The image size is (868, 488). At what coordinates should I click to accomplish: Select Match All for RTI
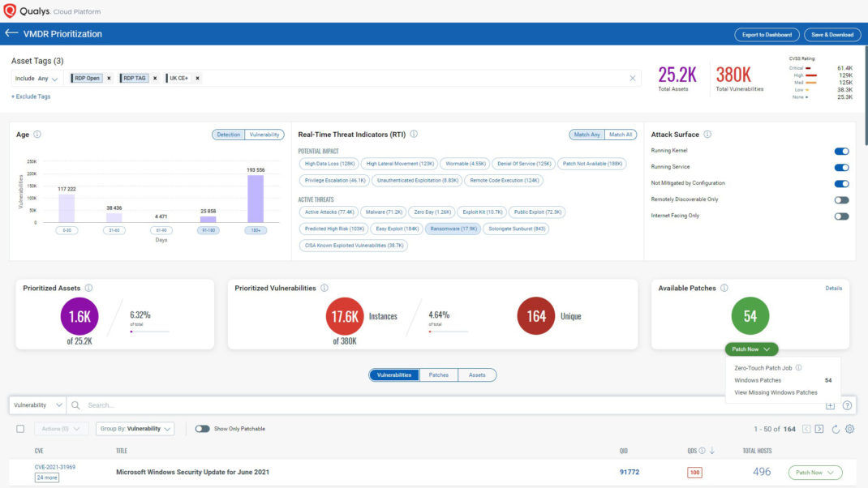point(620,135)
